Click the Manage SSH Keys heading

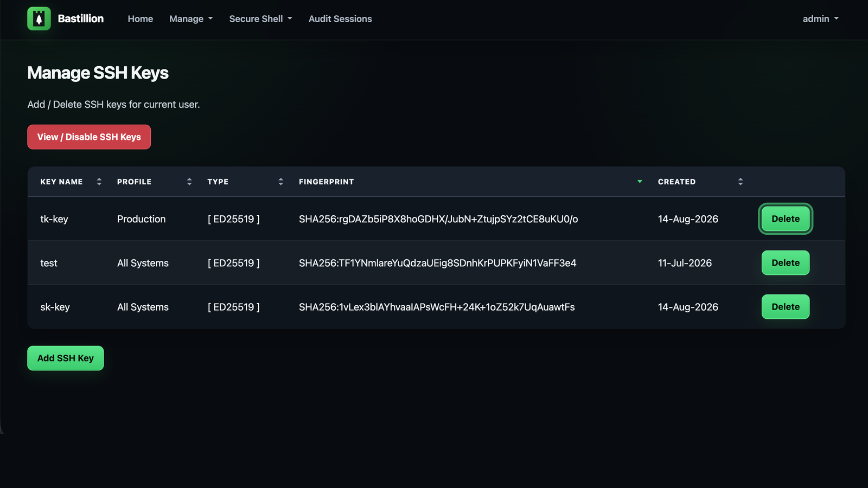point(98,73)
